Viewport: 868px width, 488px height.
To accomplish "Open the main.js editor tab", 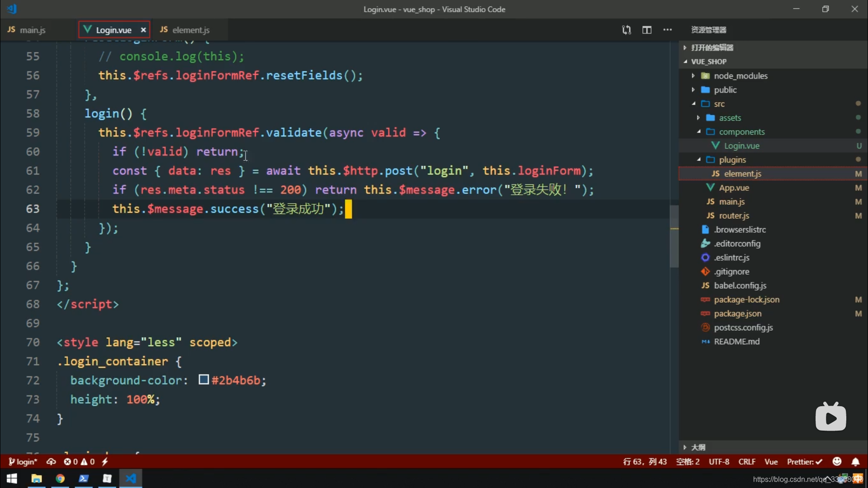I will click(x=26, y=30).
